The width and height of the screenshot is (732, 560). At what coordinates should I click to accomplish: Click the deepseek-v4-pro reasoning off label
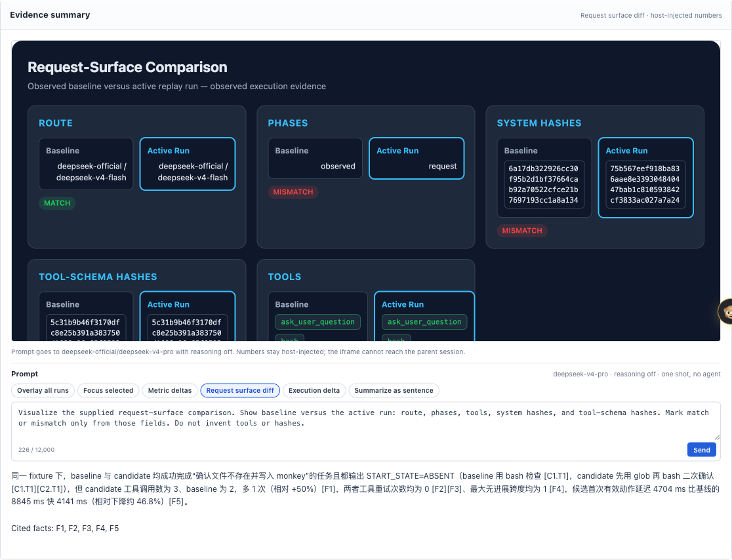637,374
